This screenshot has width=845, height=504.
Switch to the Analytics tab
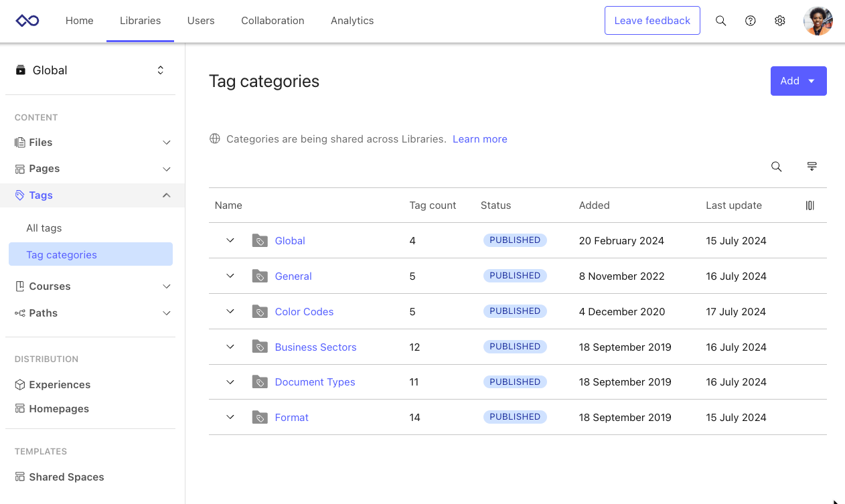click(x=352, y=21)
